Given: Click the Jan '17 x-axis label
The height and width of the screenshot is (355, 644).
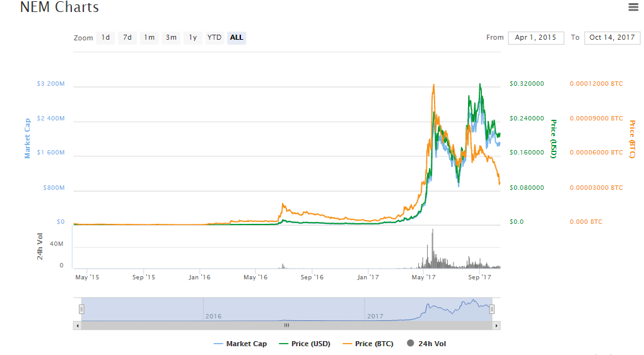Looking at the screenshot, I should pos(368,277).
